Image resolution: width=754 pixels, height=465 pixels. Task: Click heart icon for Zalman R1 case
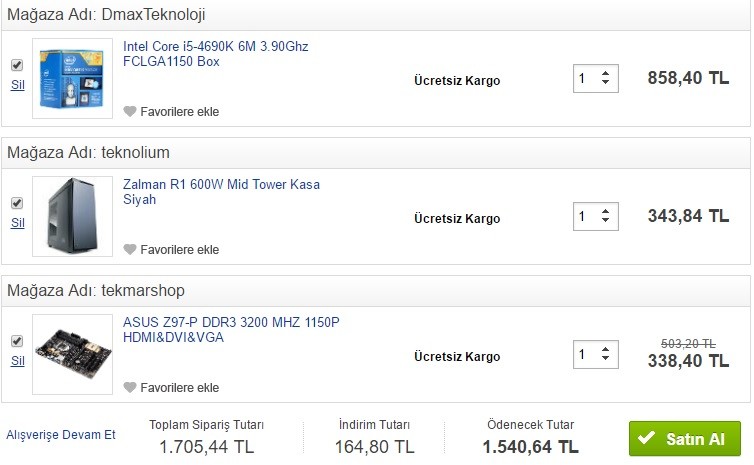129,250
